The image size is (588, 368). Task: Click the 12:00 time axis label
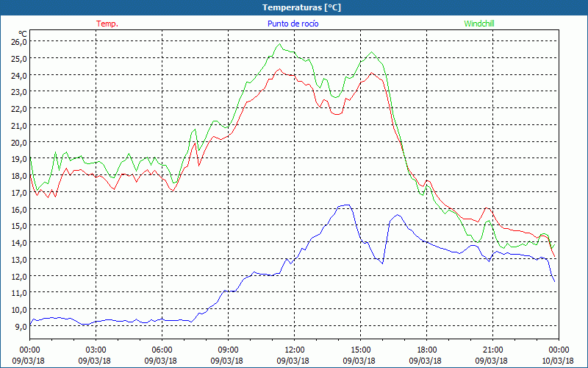pos(295,350)
